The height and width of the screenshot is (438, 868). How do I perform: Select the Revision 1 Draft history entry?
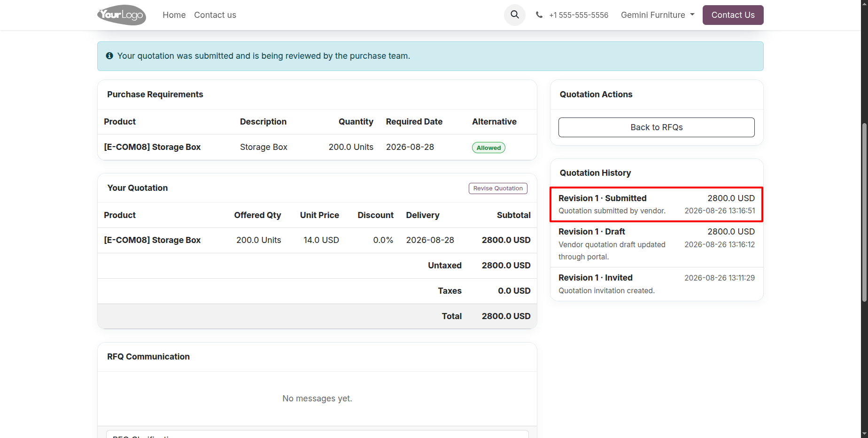pyautogui.click(x=657, y=244)
